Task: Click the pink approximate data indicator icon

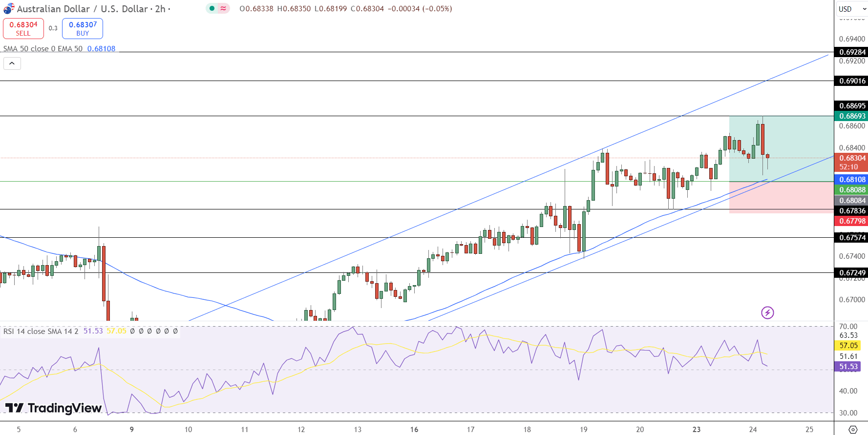Action: 223,8
